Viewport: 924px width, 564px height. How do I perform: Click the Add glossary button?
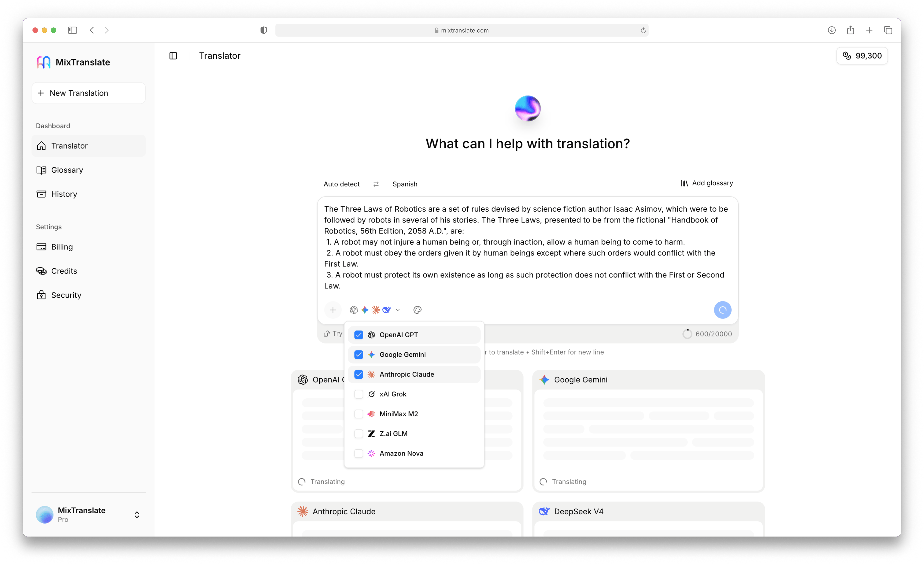(x=706, y=183)
